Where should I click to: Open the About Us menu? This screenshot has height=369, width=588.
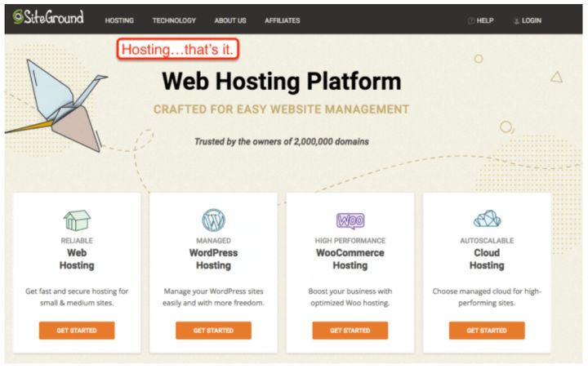pyautogui.click(x=230, y=20)
